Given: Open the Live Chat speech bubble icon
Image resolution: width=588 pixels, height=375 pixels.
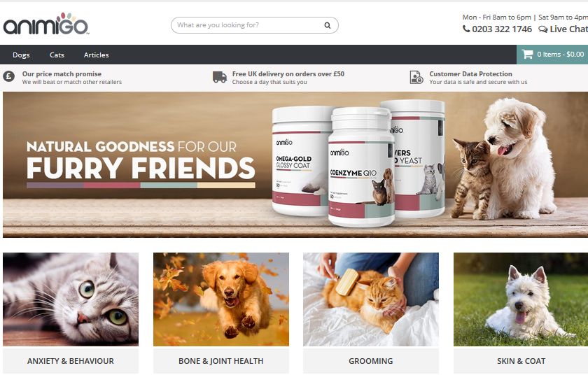Looking at the screenshot, I should click(542, 29).
